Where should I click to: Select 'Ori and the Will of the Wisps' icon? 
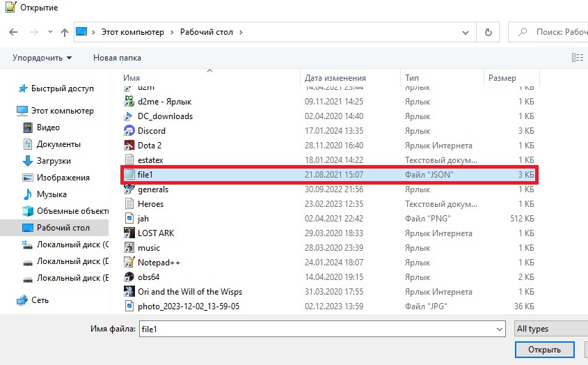click(x=129, y=292)
